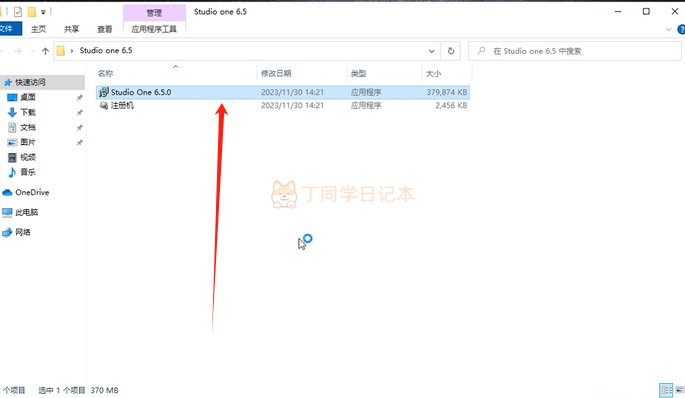Unpin 文档 via its pin icon
685x398 pixels.
(x=80, y=128)
